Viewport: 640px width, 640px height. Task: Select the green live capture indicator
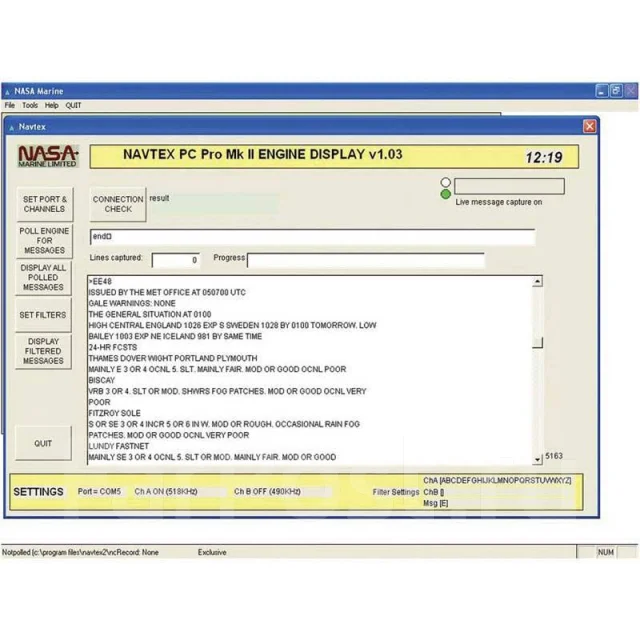(446, 194)
